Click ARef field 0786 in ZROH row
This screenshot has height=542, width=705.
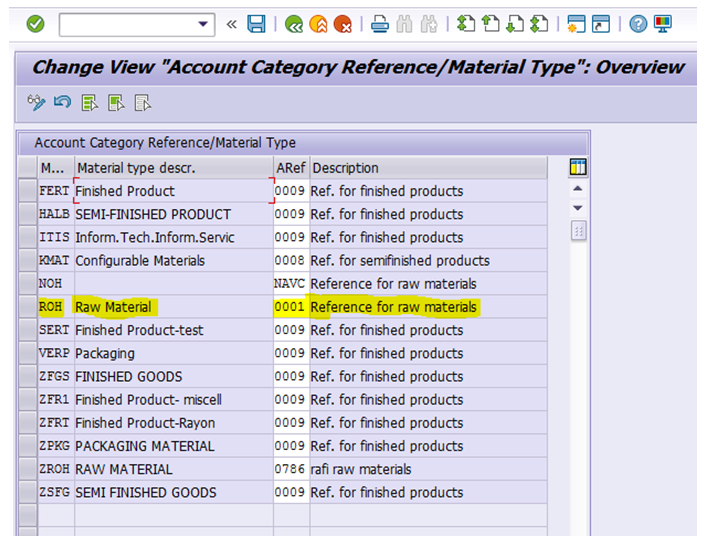291,469
